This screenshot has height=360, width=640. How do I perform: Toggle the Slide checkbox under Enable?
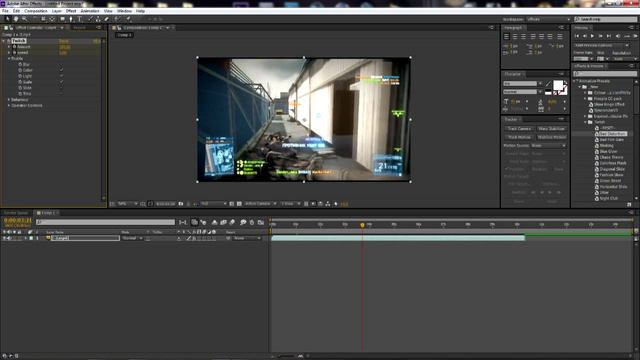point(62,88)
